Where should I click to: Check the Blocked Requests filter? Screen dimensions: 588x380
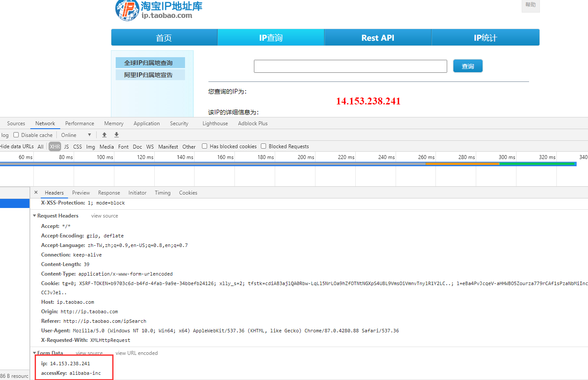coord(263,146)
